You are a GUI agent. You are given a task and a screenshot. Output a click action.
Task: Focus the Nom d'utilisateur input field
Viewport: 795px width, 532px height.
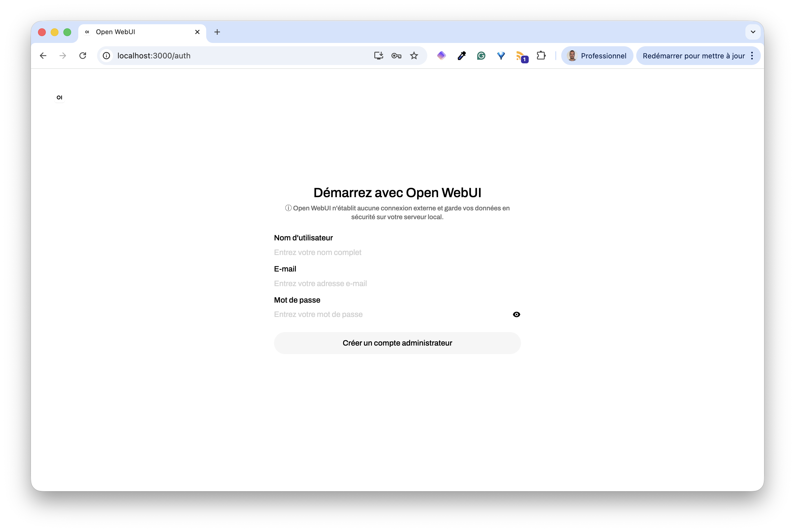(397, 253)
